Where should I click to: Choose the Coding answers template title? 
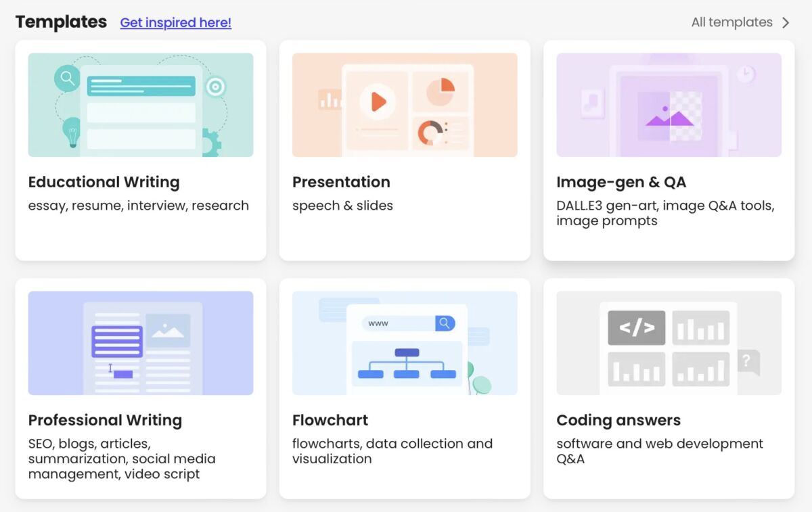(618, 420)
